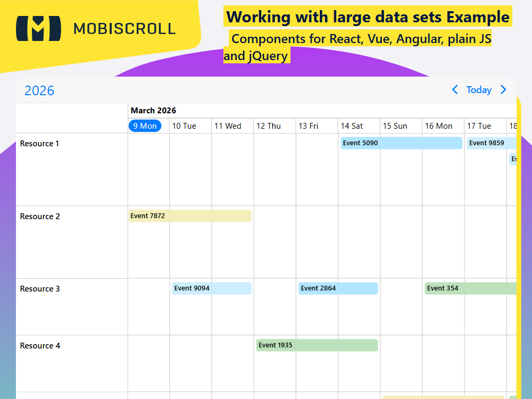Select the Resource 1 row label
The width and height of the screenshot is (532, 399).
pyautogui.click(x=39, y=143)
